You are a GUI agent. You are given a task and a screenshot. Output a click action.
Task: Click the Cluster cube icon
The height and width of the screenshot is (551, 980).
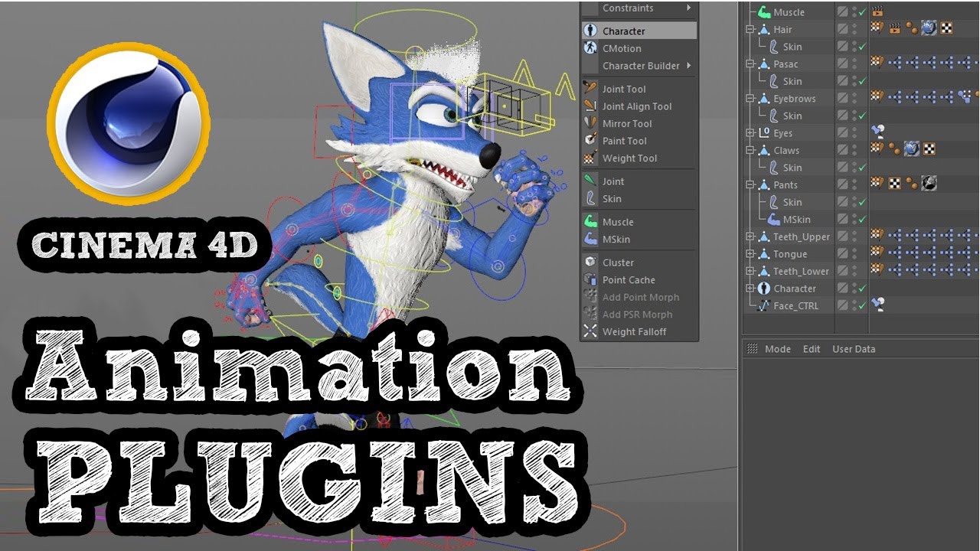coord(590,262)
